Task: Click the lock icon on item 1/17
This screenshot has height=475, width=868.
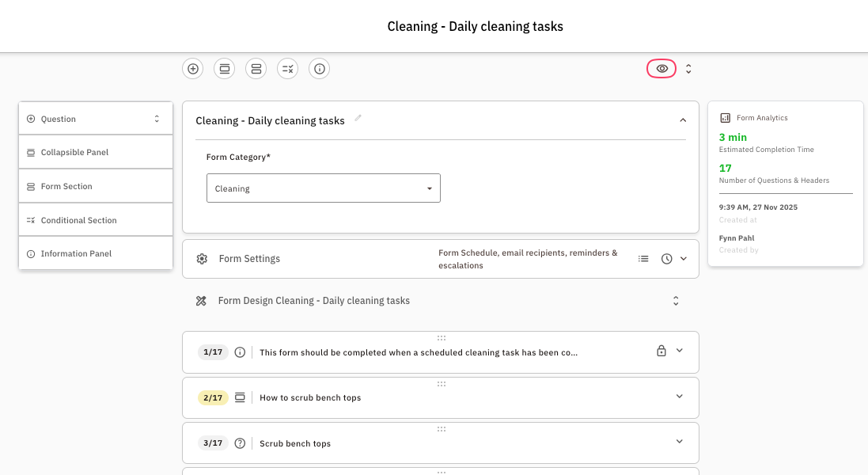Action: point(661,351)
